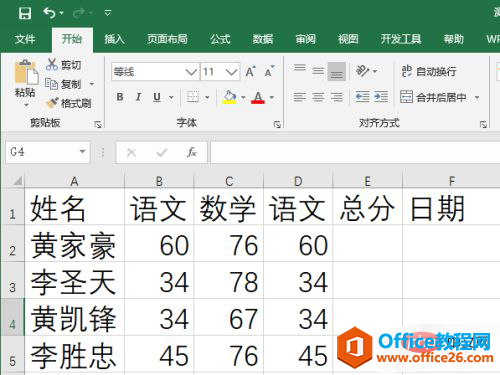Click the 粘贴 (Paste) clipboard icon
500x375 pixels.
point(26,71)
